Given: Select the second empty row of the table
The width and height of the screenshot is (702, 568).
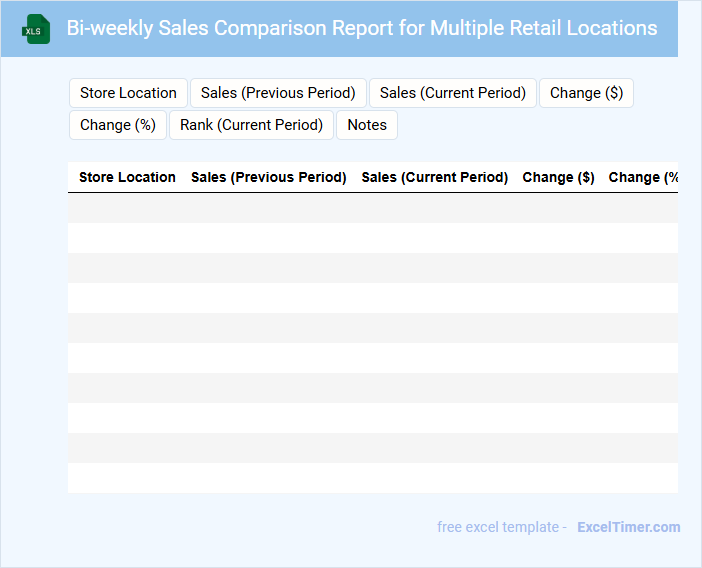Looking at the screenshot, I should [372, 238].
